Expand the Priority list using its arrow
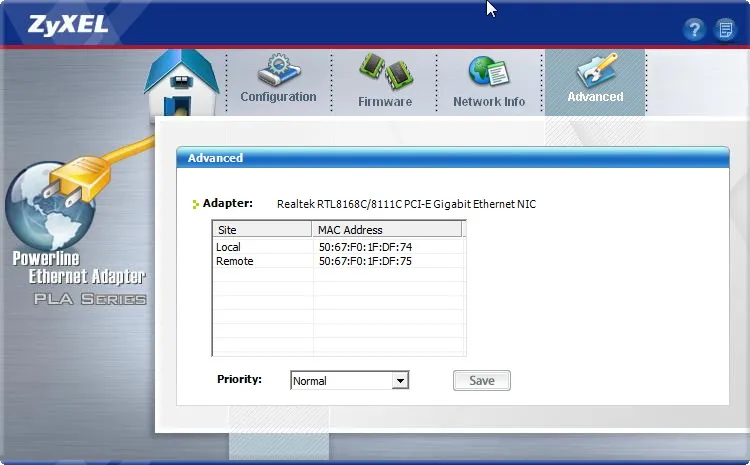Image resolution: width=750 pixels, height=465 pixels. click(400, 381)
